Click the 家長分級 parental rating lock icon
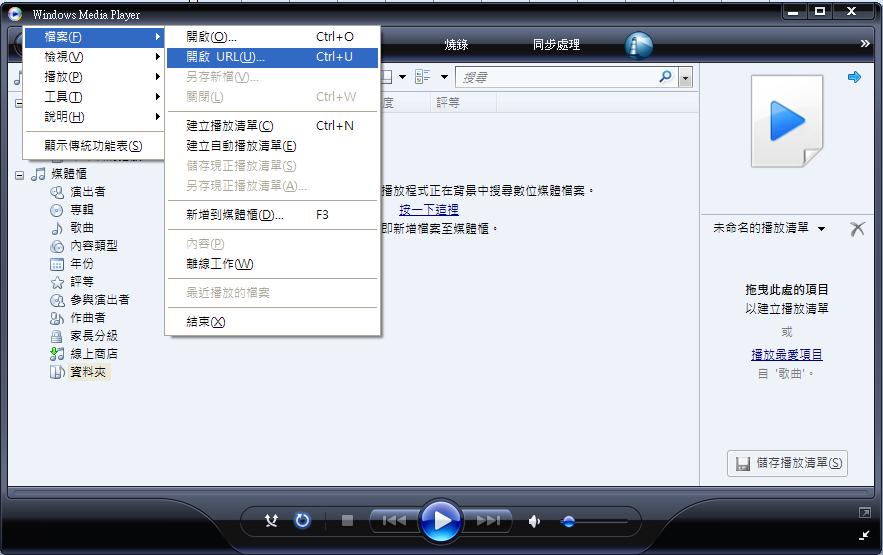This screenshot has height=555, width=883. point(57,336)
